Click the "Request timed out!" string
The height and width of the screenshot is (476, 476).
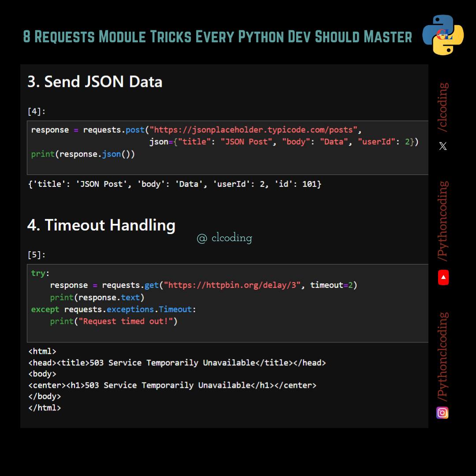point(126,321)
